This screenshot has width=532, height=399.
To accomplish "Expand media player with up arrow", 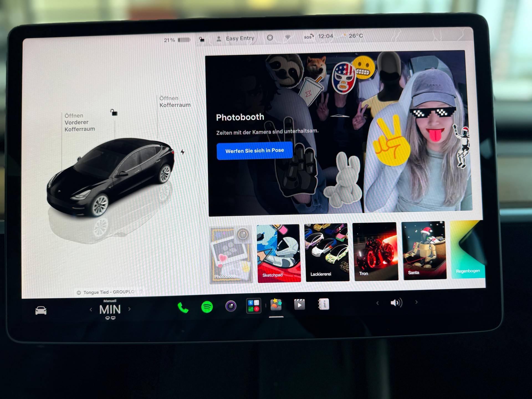I will 141,291.
